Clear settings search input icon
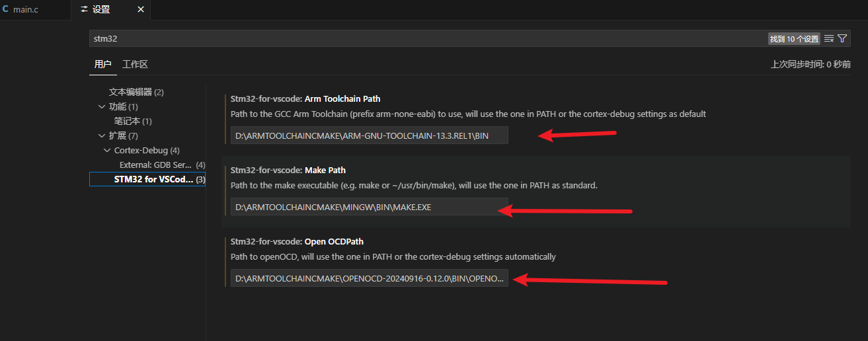868x341 pixels. [829, 38]
